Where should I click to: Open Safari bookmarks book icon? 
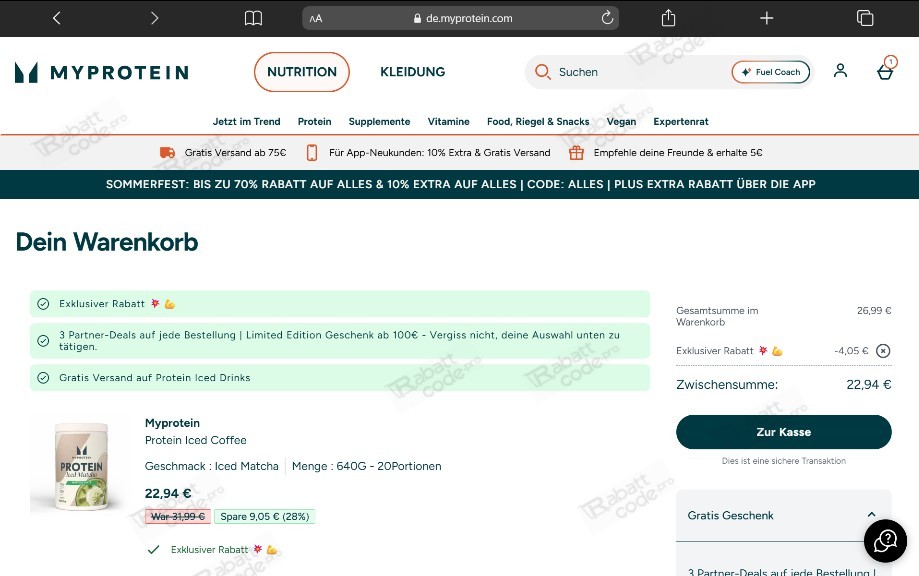253,18
